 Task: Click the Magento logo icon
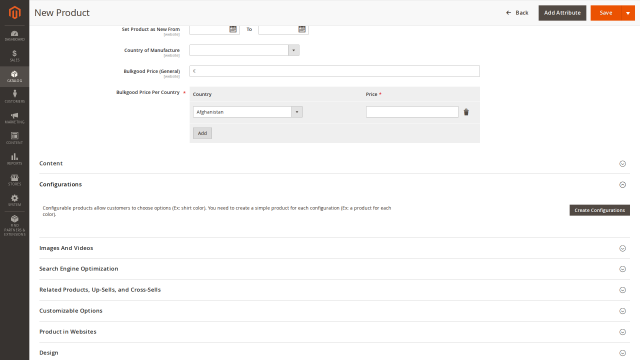14,13
